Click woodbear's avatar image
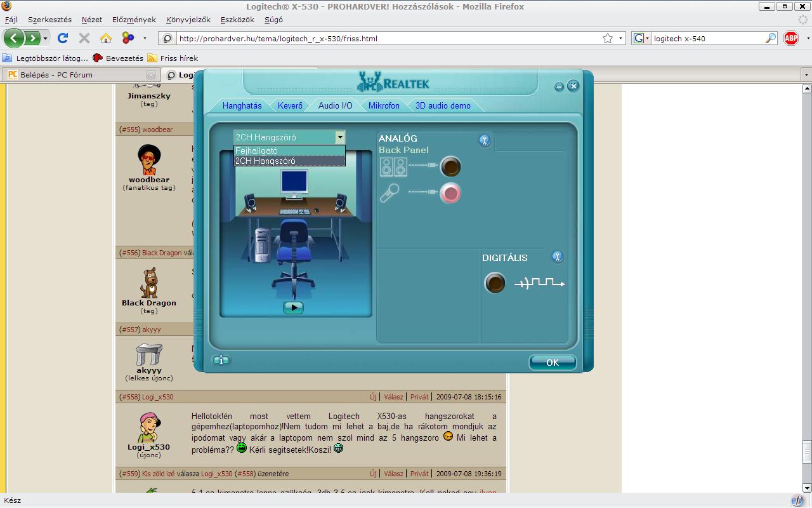812x508 pixels. click(x=149, y=159)
